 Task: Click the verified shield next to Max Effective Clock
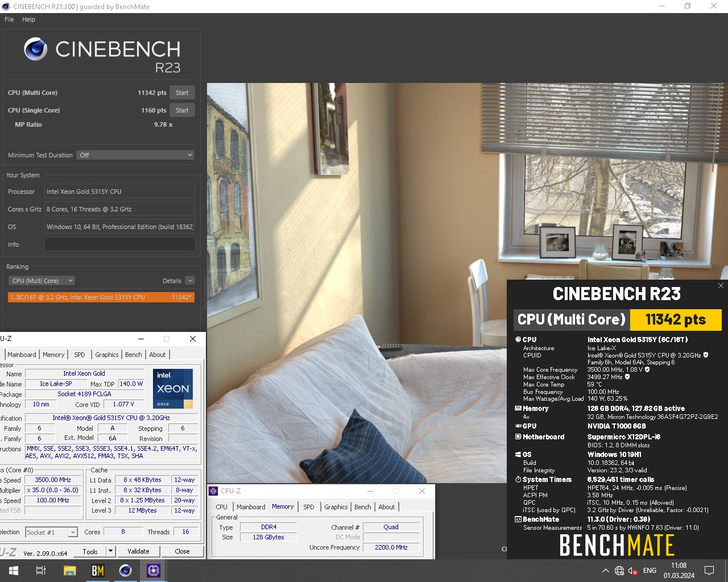point(627,377)
